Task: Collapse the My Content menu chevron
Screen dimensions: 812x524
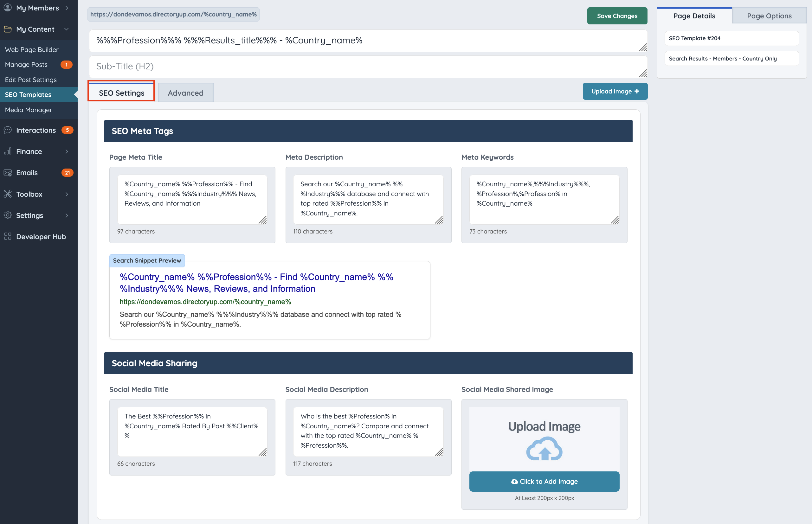Action: (x=67, y=29)
